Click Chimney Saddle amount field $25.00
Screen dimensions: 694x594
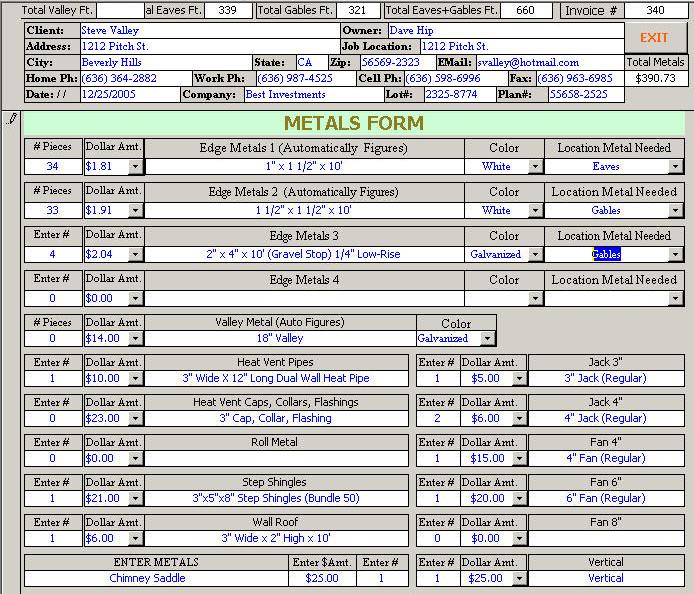click(x=322, y=578)
